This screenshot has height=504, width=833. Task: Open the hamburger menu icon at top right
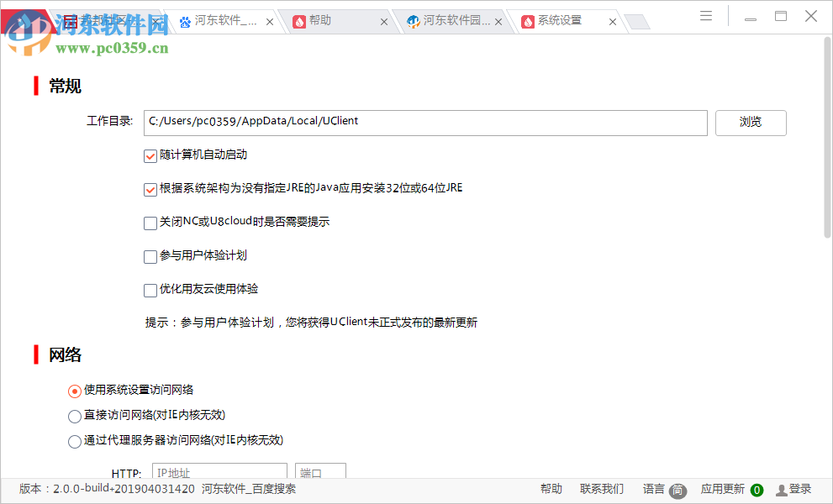coord(705,15)
